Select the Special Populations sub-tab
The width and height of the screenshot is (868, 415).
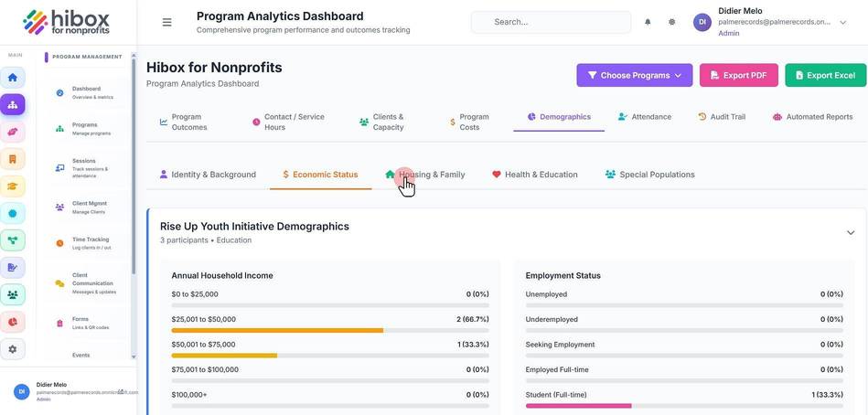point(650,175)
